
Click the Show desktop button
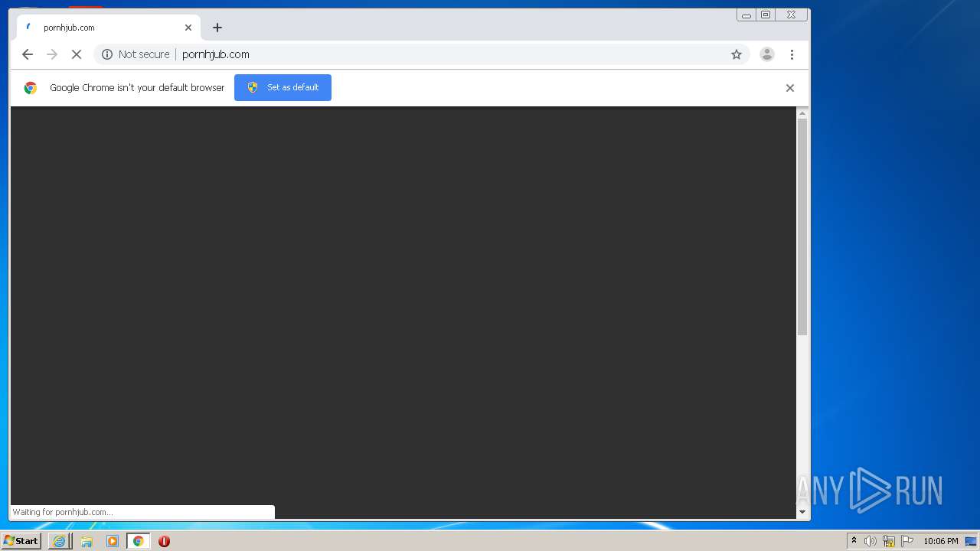tap(971, 541)
